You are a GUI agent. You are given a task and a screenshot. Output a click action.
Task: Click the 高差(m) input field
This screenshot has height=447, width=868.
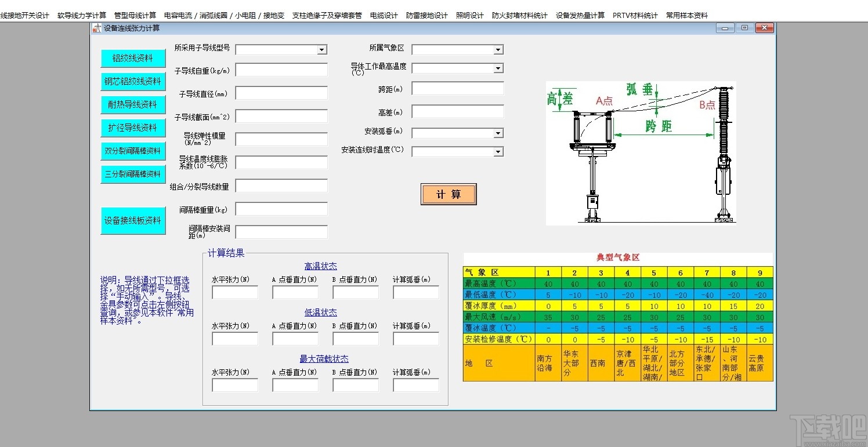[457, 111]
